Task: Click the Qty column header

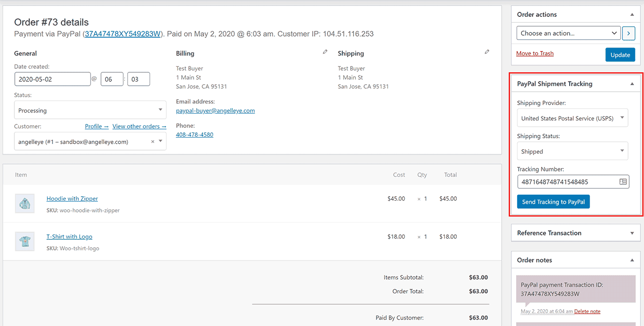Action: pos(422,175)
